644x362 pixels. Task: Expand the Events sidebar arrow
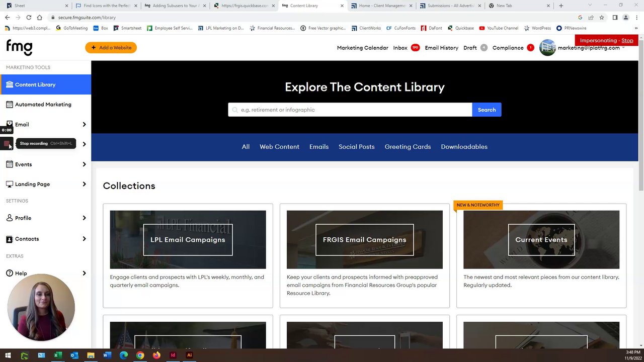(84, 164)
